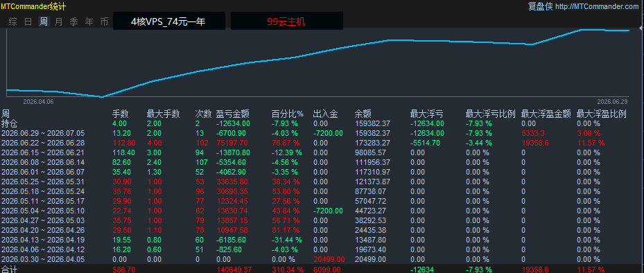Image resolution: width=644 pixels, height=273 pixels.
Task: Switch to the 月 monthly tab
Action: coord(59,21)
